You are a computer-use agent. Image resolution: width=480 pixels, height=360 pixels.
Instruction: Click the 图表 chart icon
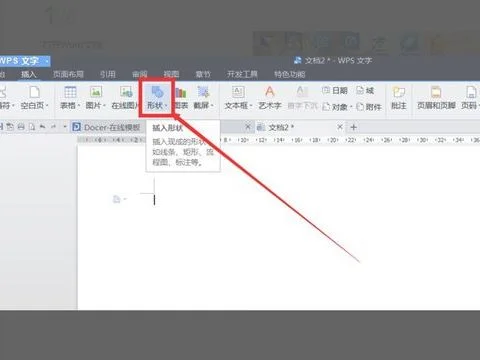click(181, 98)
